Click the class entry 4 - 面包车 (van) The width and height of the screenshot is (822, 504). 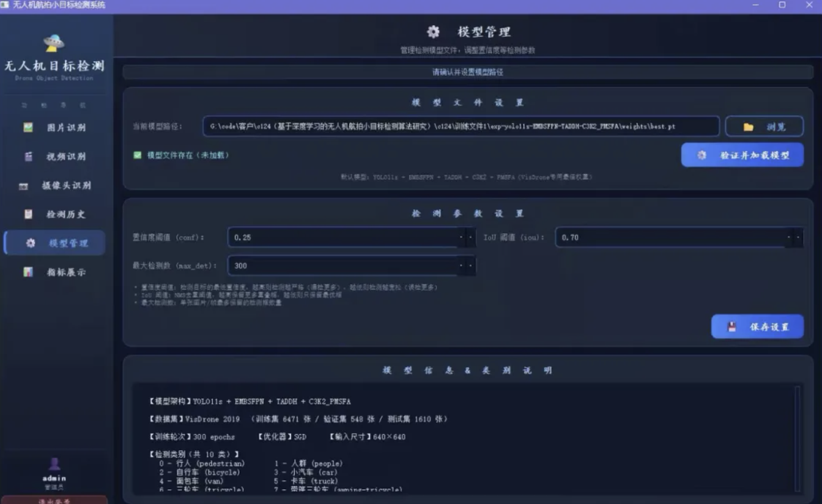(x=191, y=481)
